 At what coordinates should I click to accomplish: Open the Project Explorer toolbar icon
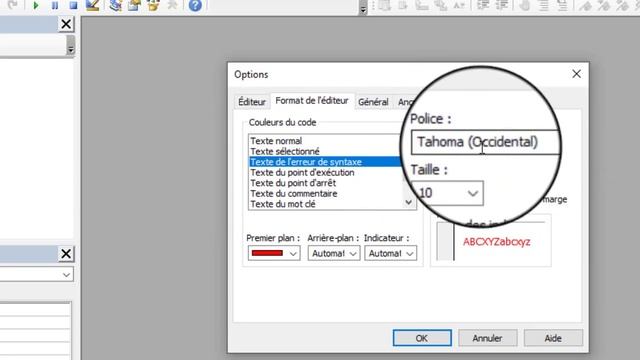click(x=116, y=5)
